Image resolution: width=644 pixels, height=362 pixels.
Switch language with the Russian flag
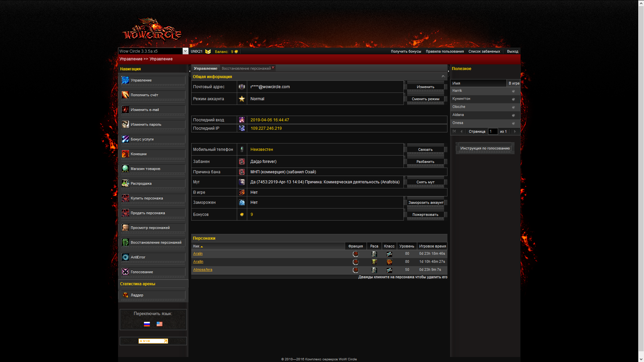(147, 324)
